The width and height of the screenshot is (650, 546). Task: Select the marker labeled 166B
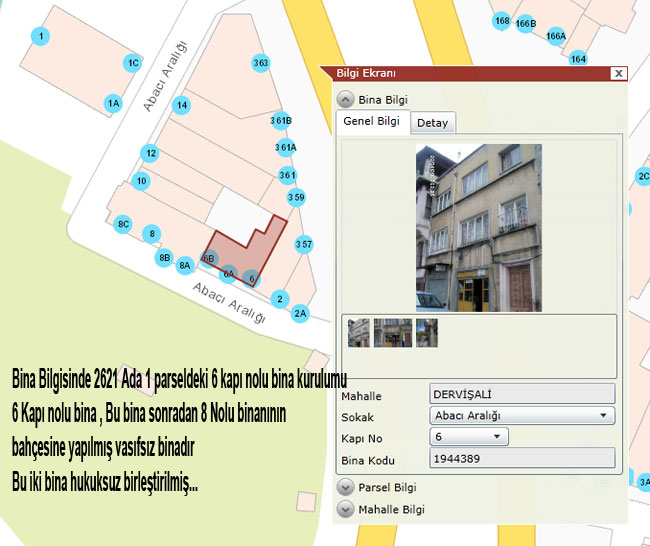(526, 23)
